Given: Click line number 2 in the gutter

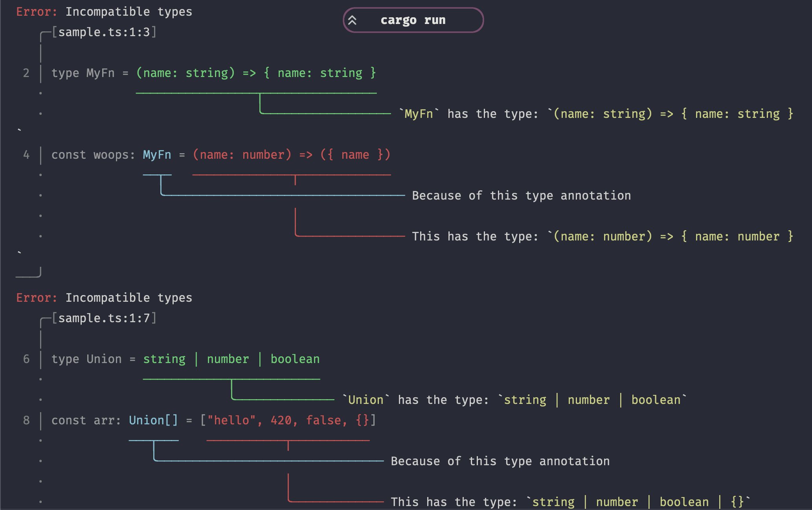Looking at the screenshot, I should click(26, 73).
